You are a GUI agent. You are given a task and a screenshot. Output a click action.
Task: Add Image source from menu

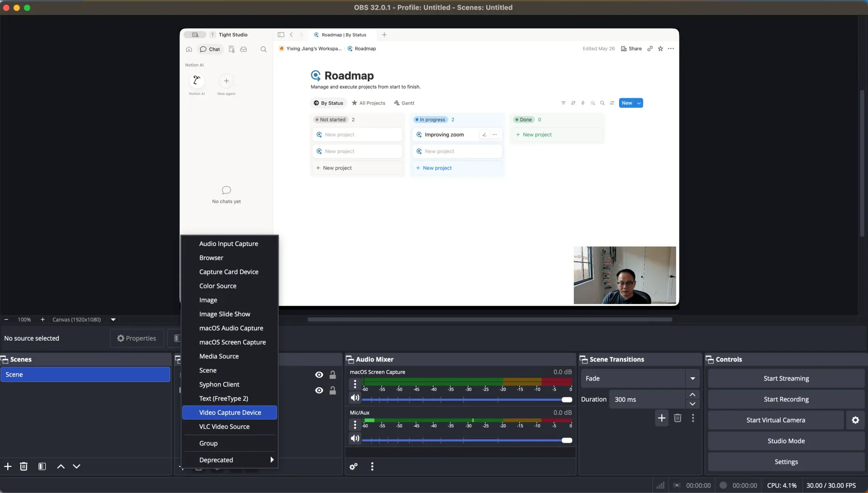coord(230,300)
